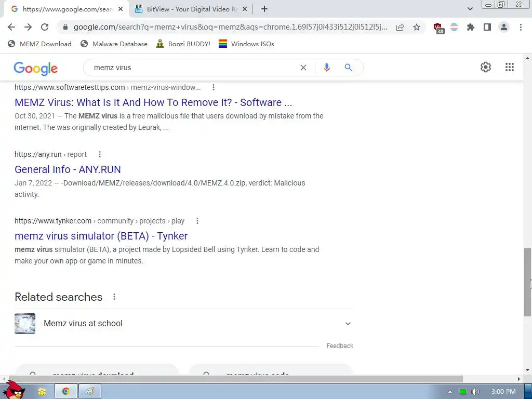Open Chrome from the taskbar

(x=66, y=392)
